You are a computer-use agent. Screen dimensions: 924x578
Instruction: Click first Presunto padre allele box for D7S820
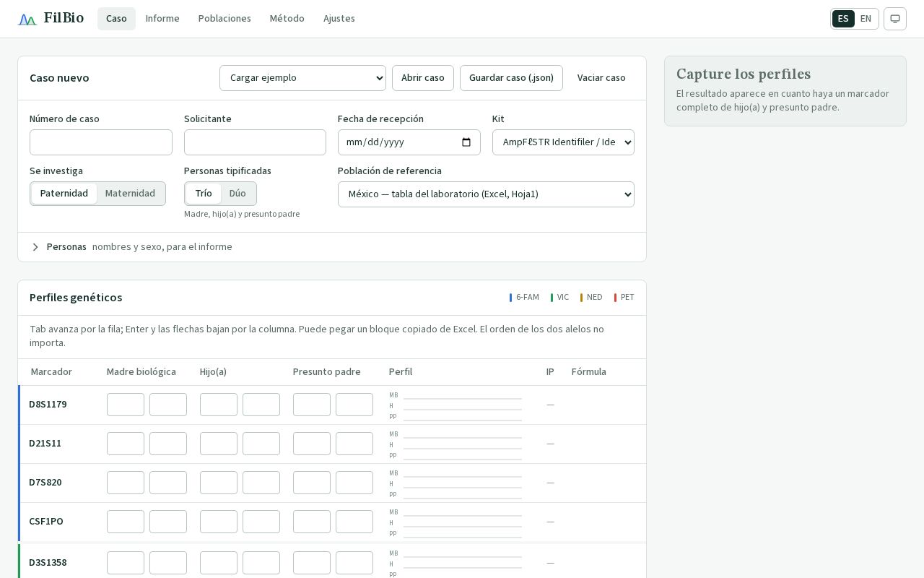(x=312, y=483)
